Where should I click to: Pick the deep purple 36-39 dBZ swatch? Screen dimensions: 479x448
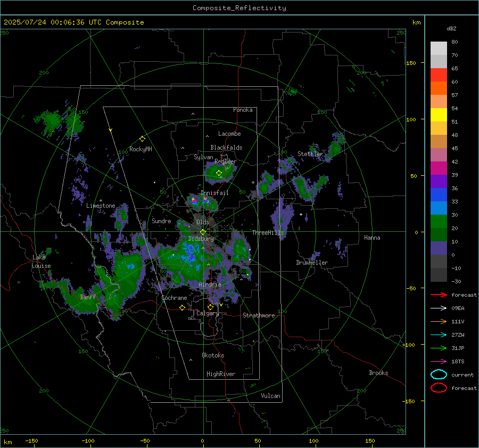pyautogui.click(x=439, y=182)
